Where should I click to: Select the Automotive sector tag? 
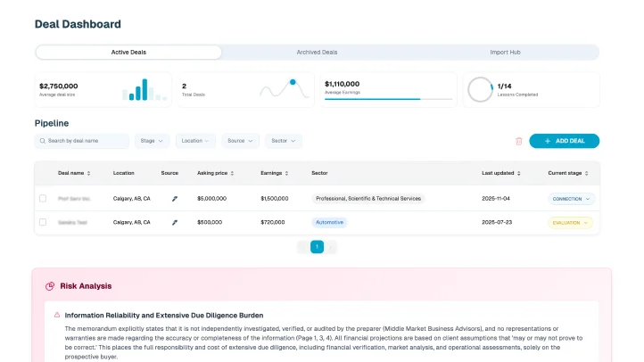pos(329,222)
